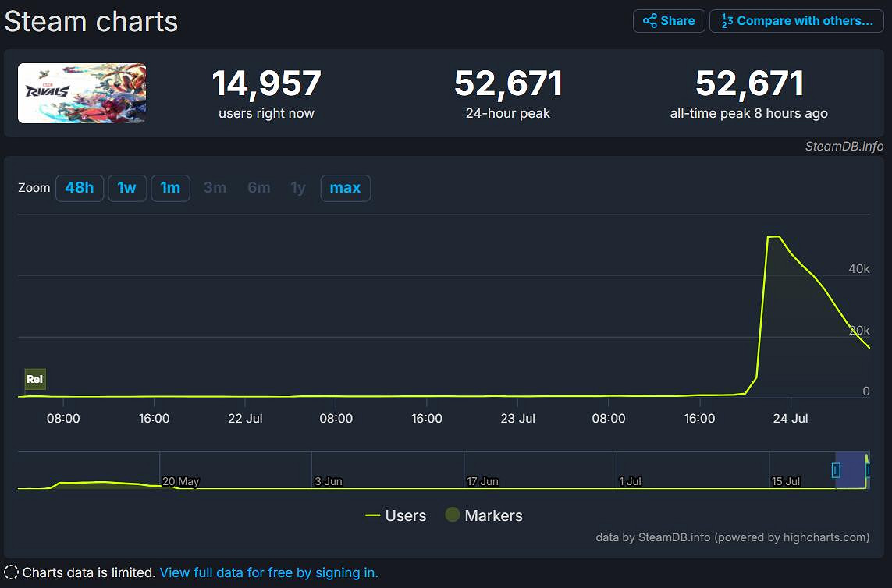Click the Rivals game banner thumbnail
Image resolution: width=892 pixels, height=588 pixels.
[x=82, y=93]
